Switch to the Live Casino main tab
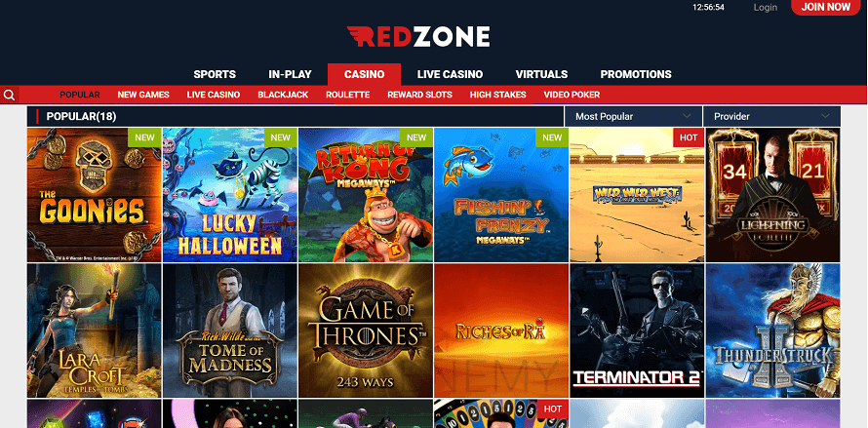 [450, 74]
